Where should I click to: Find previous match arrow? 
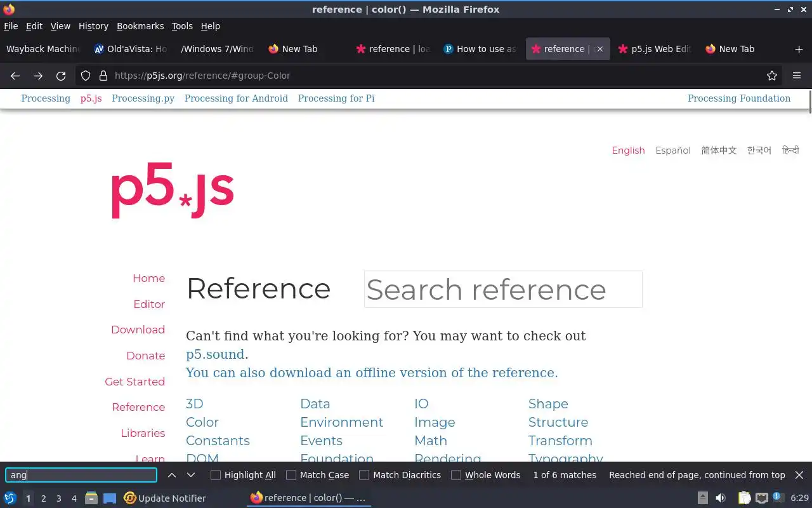click(172, 475)
